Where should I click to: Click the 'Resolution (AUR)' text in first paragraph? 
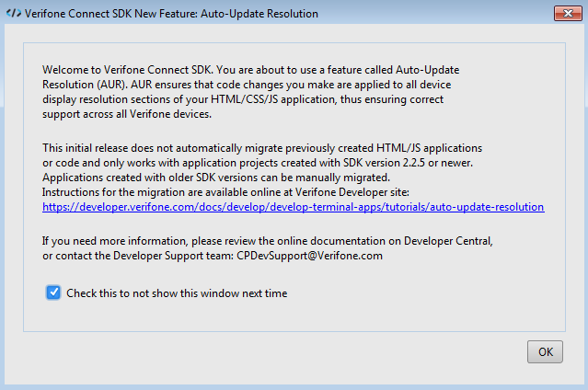(86, 85)
